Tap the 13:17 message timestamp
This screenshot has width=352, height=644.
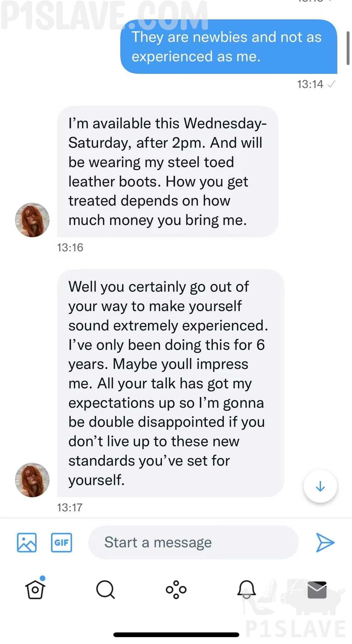[x=70, y=507]
